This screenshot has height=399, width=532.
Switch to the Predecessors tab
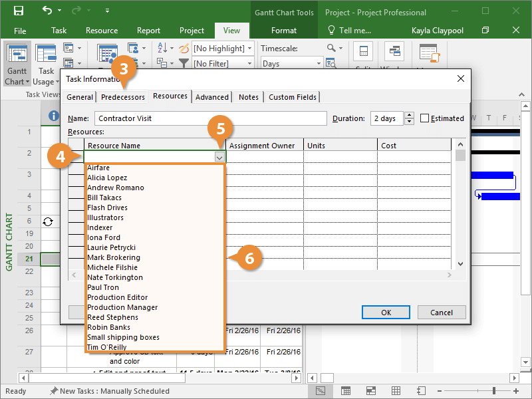[122, 97]
